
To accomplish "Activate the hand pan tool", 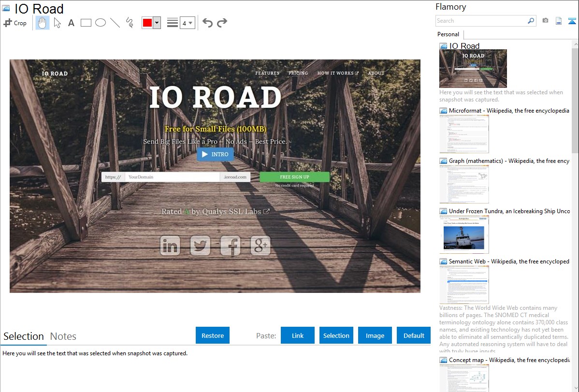I will click(42, 23).
